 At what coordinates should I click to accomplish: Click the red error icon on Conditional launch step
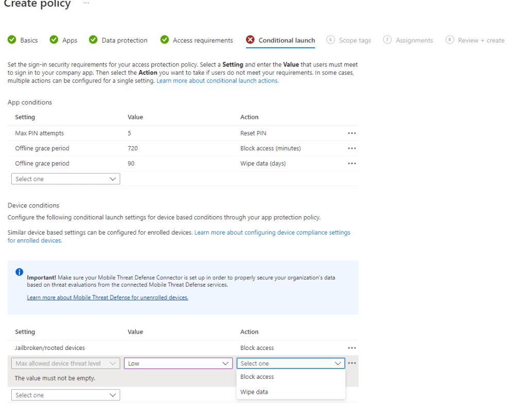click(x=250, y=39)
